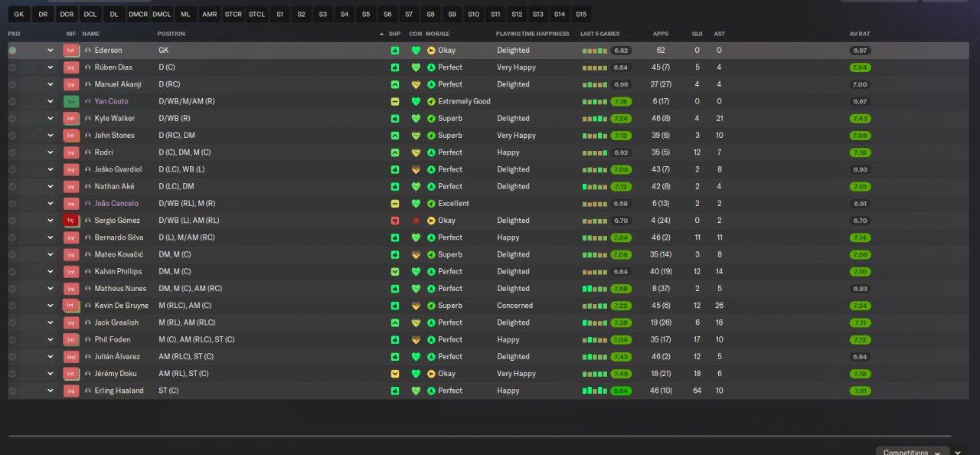Open the position dropdown arrow for Matheus Nunes

tap(51, 289)
